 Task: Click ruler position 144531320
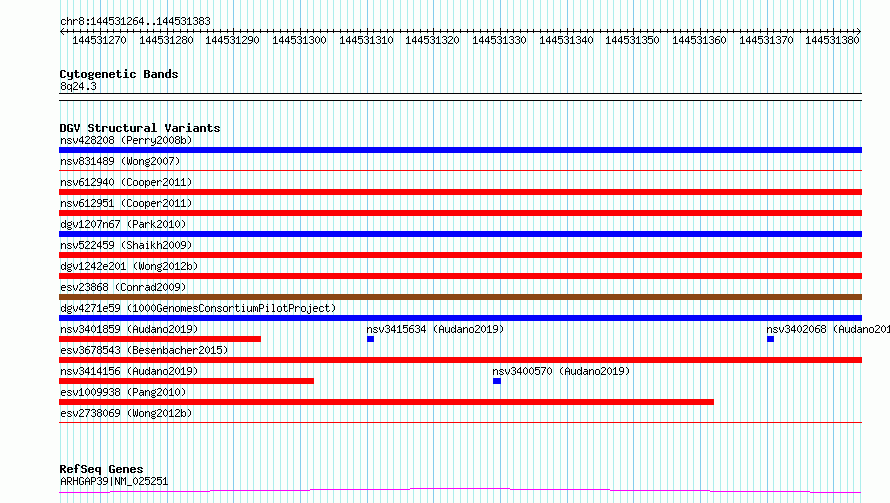click(432, 40)
